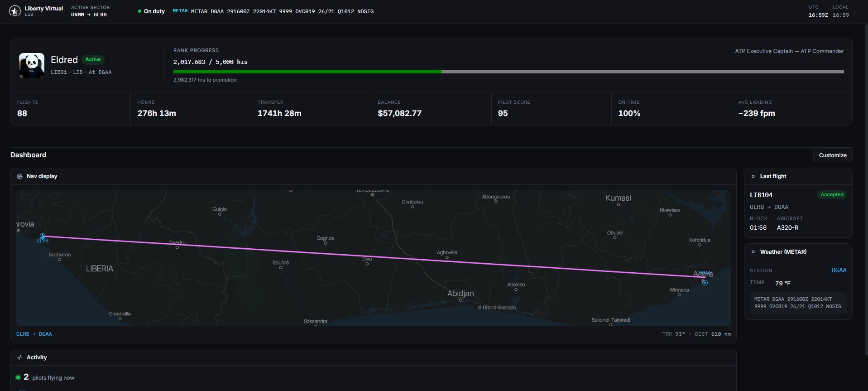Click the 2,017.683 / 5,000 hrs text
Viewport: 868px width, 391px height.
pyautogui.click(x=211, y=62)
